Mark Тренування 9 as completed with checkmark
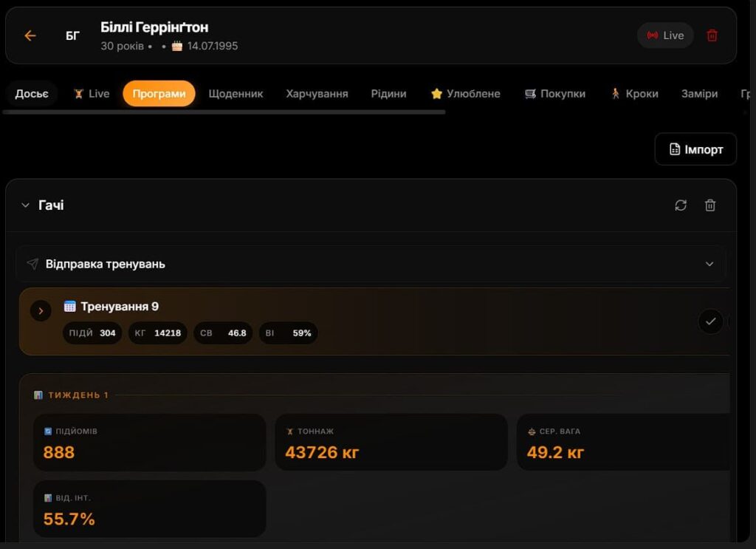This screenshot has height=549, width=756. tap(710, 321)
